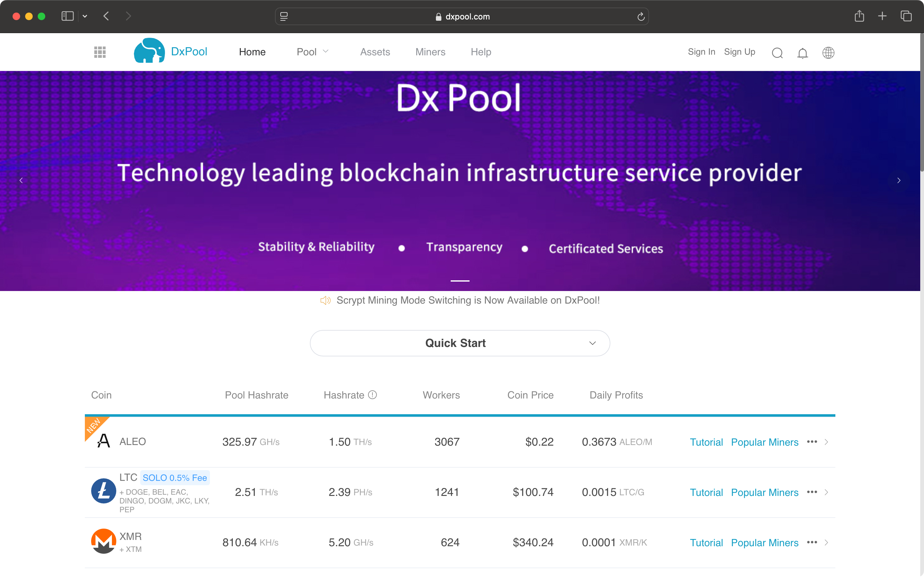Image resolution: width=924 pixels, height=577 pixels.
Task: Open Popular Miners for LTC
Action: (764, 492)
